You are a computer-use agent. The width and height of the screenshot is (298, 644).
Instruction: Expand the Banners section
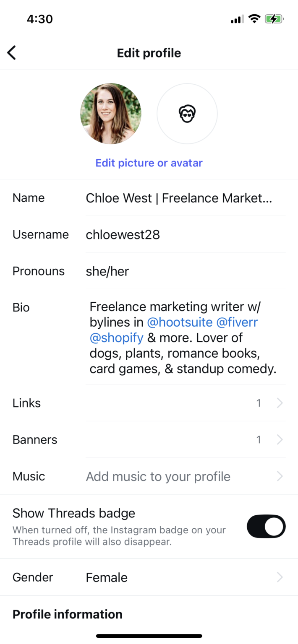[x=280, y=439]
